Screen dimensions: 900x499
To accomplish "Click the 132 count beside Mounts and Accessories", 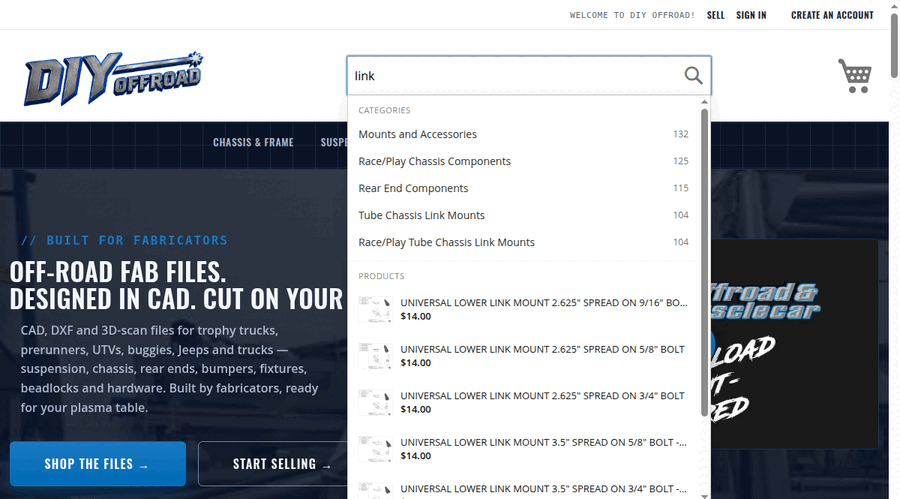I will point(681,134).
